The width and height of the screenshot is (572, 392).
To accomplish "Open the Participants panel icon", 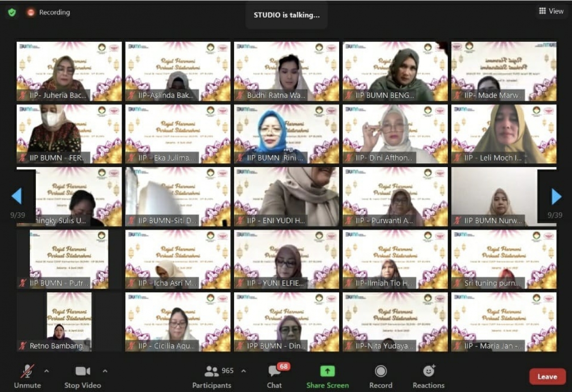I will click(211, 371).
